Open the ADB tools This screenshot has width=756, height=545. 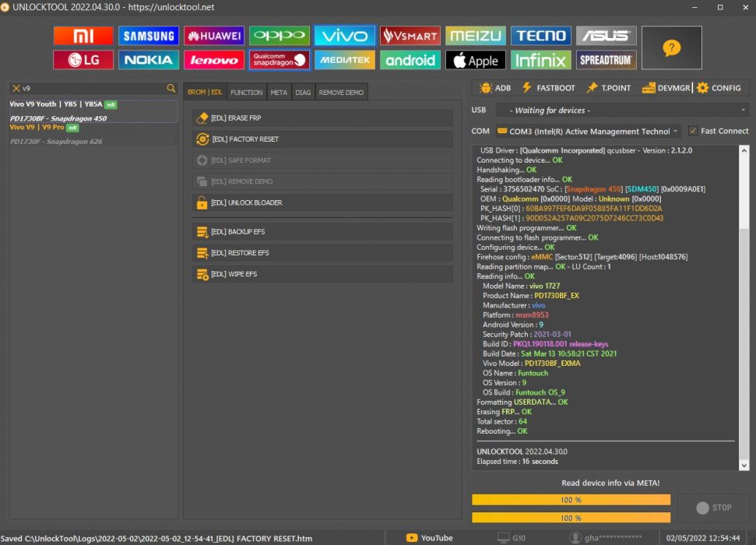click(495, 88)
